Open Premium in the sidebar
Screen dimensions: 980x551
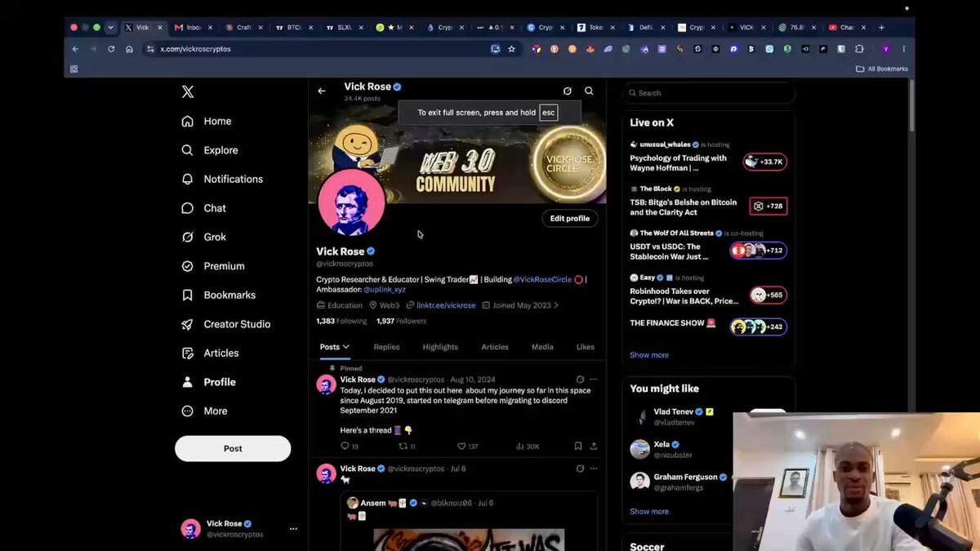point(212,266)
